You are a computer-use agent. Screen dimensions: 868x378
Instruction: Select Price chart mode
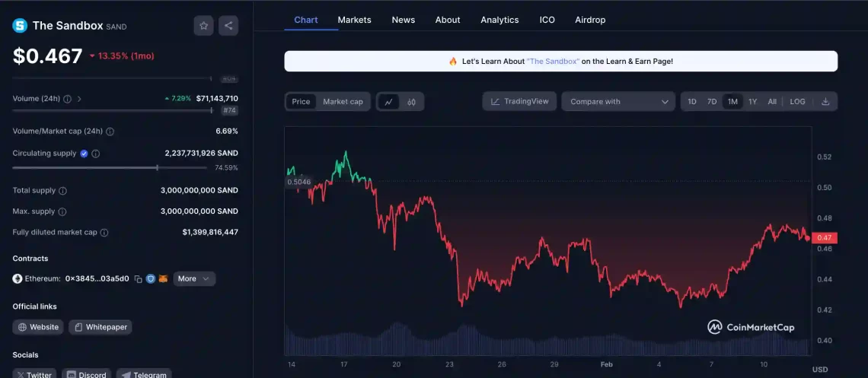click(302, 102)
